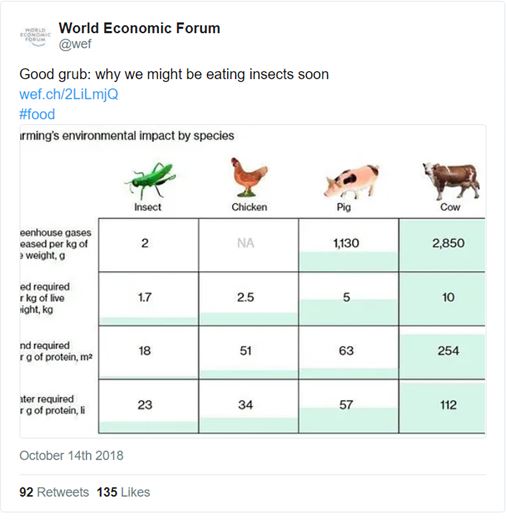
Task: Click the insect water required cell 23
Action: tap(148, 406)
